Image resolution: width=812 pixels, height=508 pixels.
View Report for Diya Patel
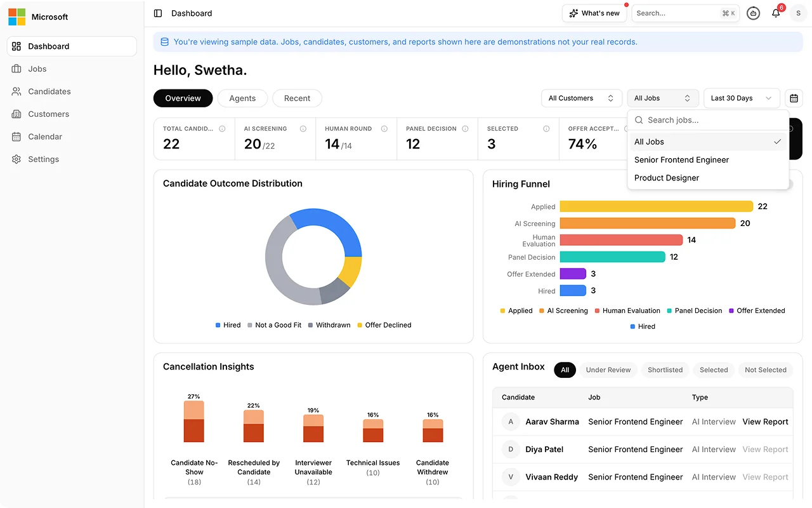tap(765, 450)
